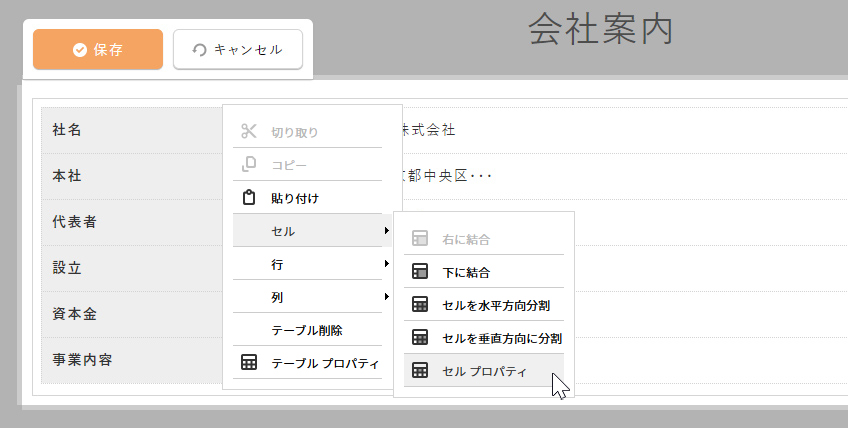Click the clipboard icon for 貼り付け
Screen dimensions: 848x428
[x=250, y=198]
